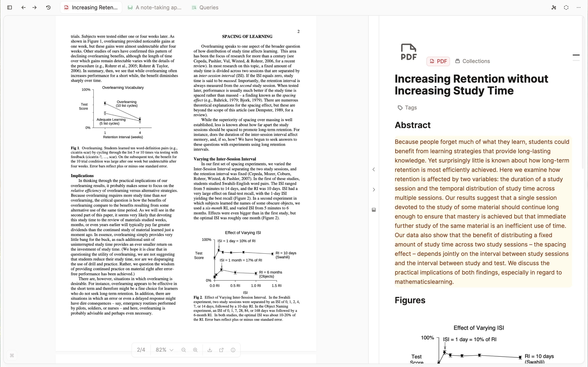Navigate forward with right arrow

point(34,7)
